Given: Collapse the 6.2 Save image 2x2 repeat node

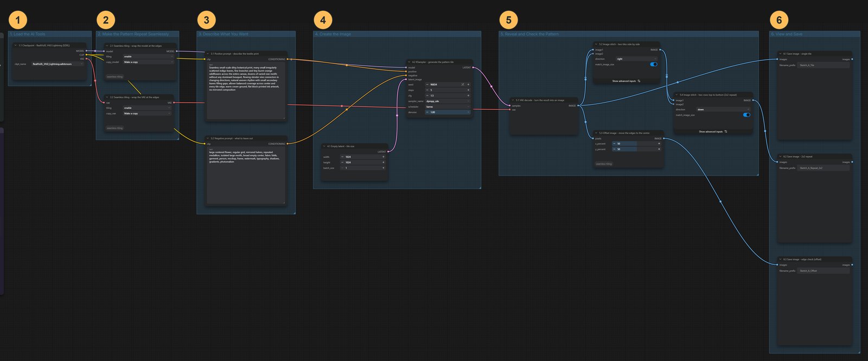Looking at the screenshot, I should [x=780, y=156].
